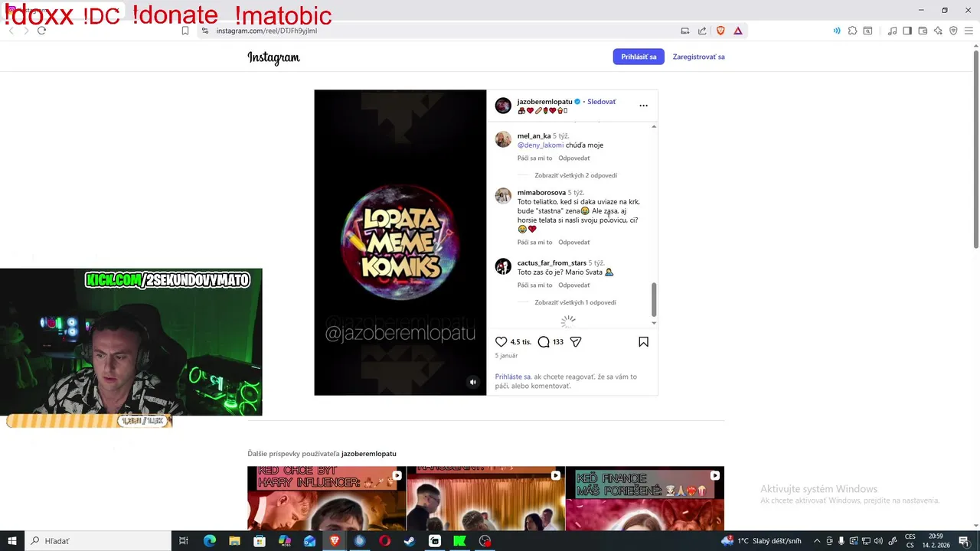
Task: Open the Brave VPN shield icon
Action: [953, 31]
